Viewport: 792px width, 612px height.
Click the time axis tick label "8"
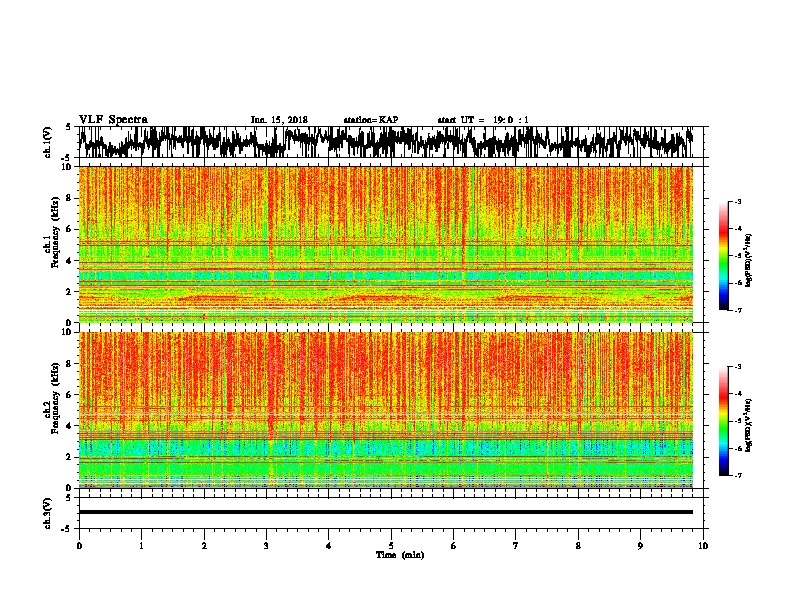tap(578, 546)
